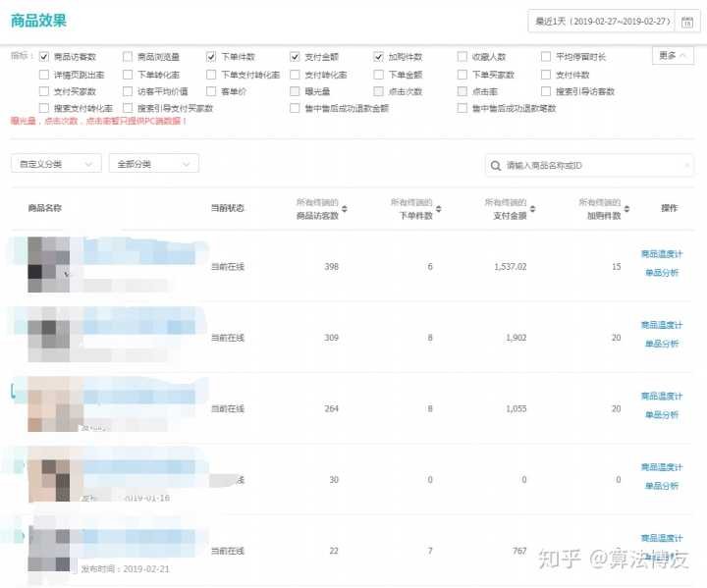The width and height of the screenshot is (707, 588).
Task: Click the 商品效果 page title
Action: click(x=38, y=21)
